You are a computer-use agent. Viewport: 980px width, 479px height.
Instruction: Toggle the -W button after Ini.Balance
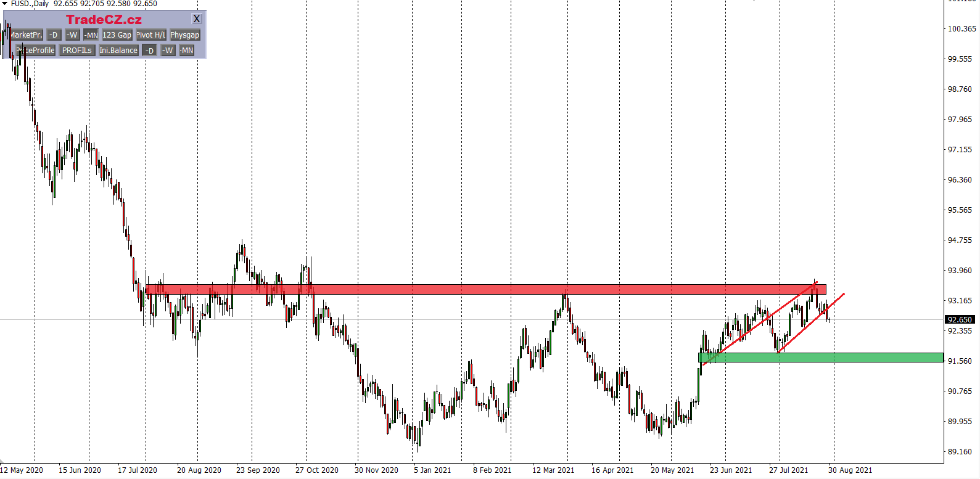pos(168,51)
